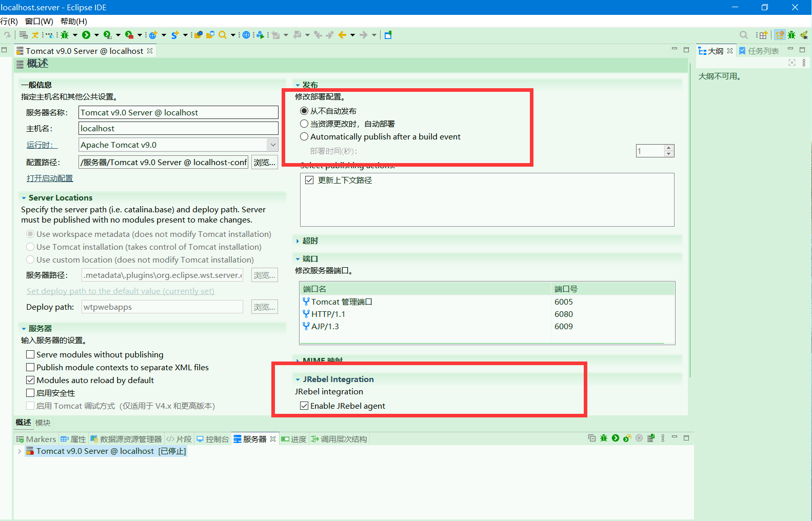This screenshot has width=812, height=521.
Task: Click the green Run toolbar button
Action: coord(86,35)
